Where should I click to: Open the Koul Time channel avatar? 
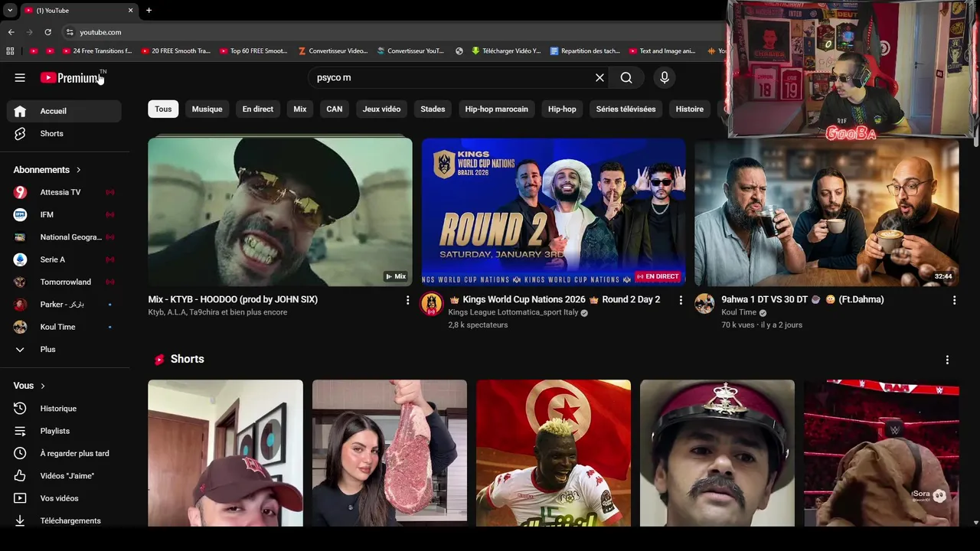tap(704, 303)
